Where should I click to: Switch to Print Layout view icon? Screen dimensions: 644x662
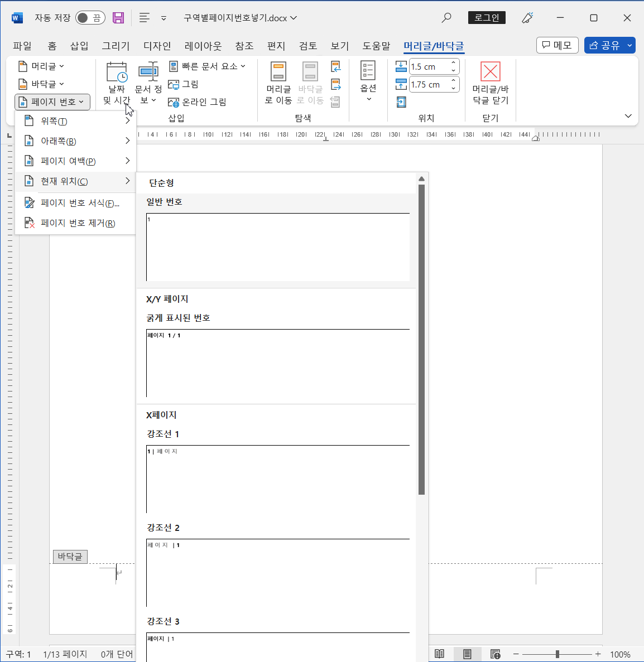[x=467, y=654]
